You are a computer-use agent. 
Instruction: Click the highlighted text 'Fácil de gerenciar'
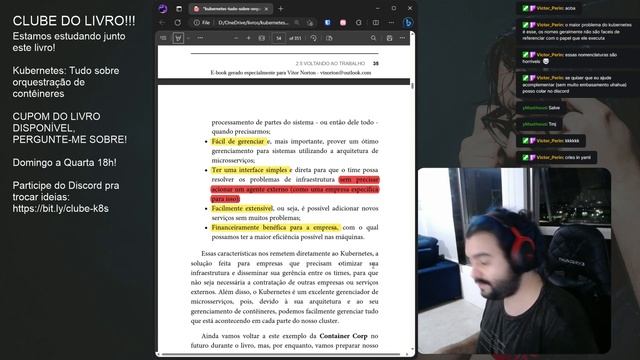239,141
